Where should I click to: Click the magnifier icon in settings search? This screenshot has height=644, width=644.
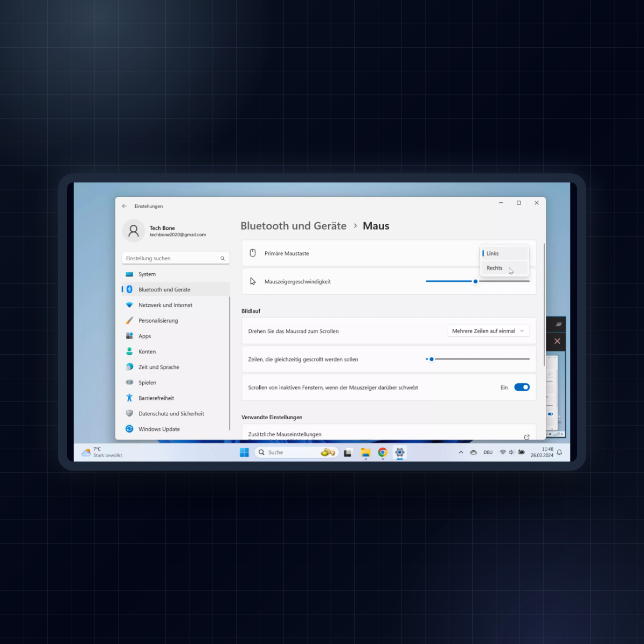click(223, 259)
